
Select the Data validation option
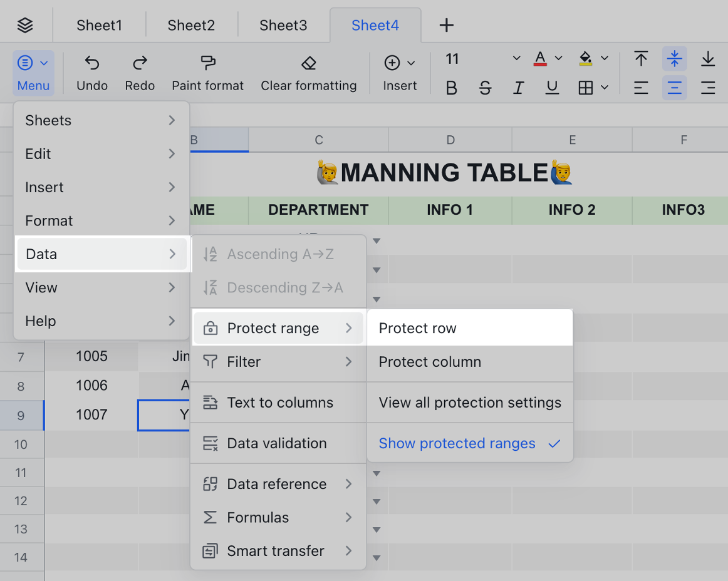coord(277,443)
